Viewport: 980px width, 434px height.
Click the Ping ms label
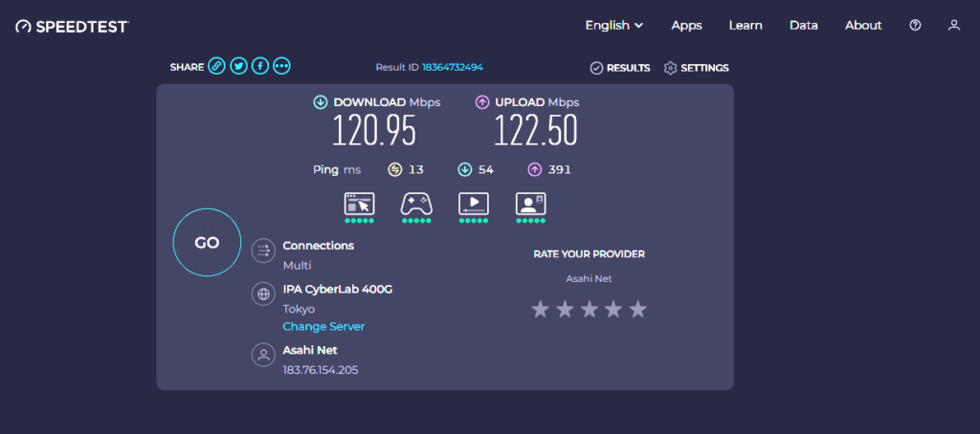pos(336,170)
